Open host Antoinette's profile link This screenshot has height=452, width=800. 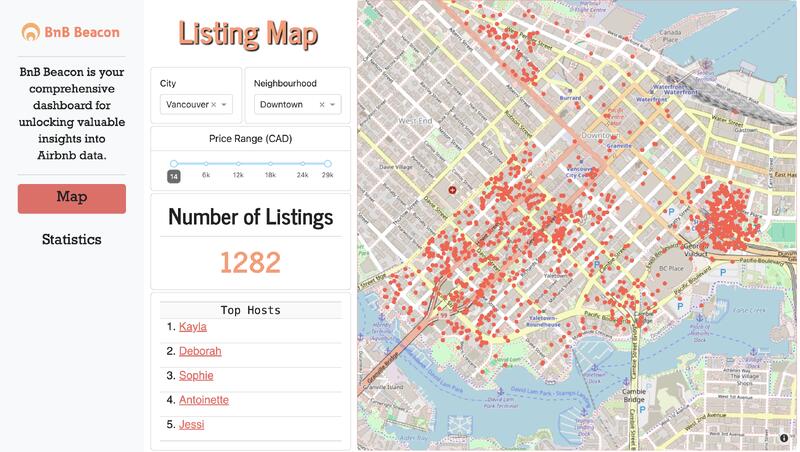tap(204, 400)
